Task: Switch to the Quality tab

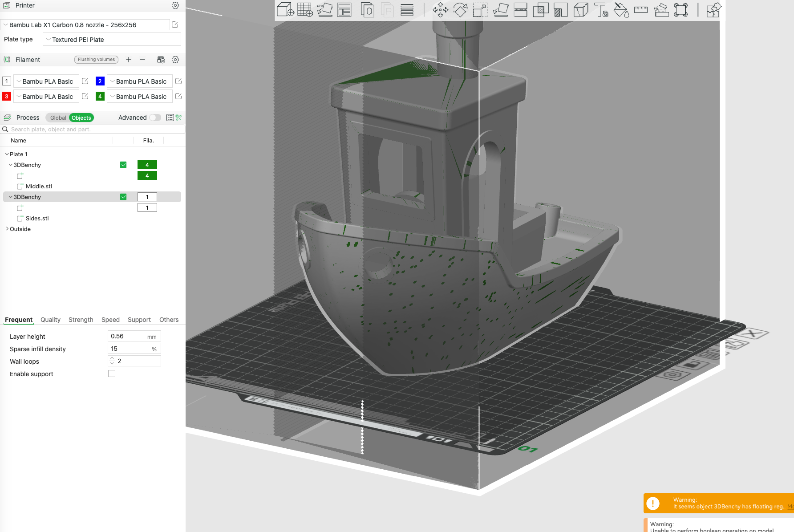Action: coord(50,320)
